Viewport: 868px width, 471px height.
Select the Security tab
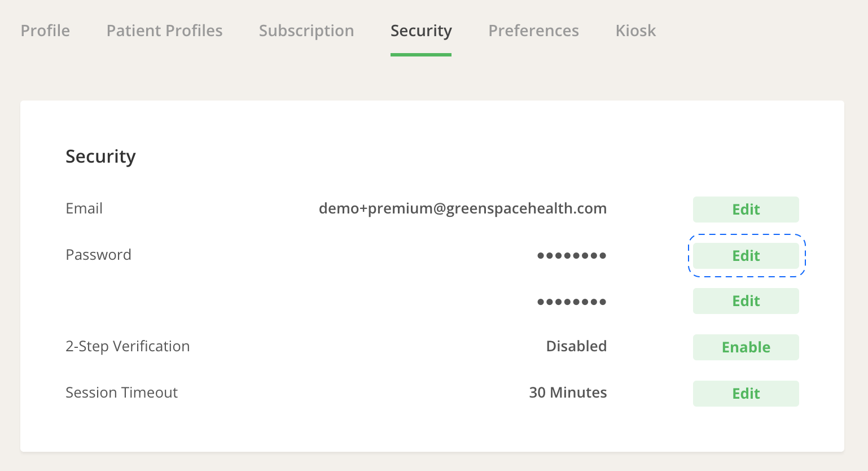[421, 30]
